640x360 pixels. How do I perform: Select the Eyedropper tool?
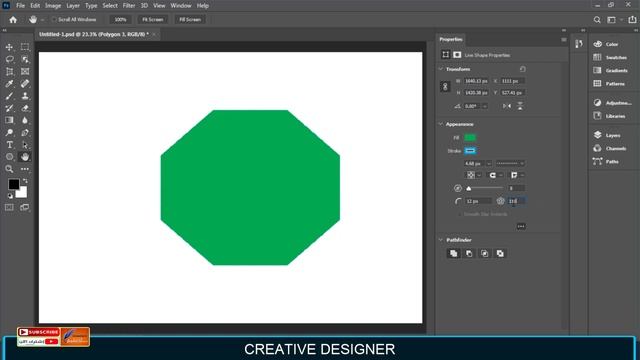tap(9, 84)
